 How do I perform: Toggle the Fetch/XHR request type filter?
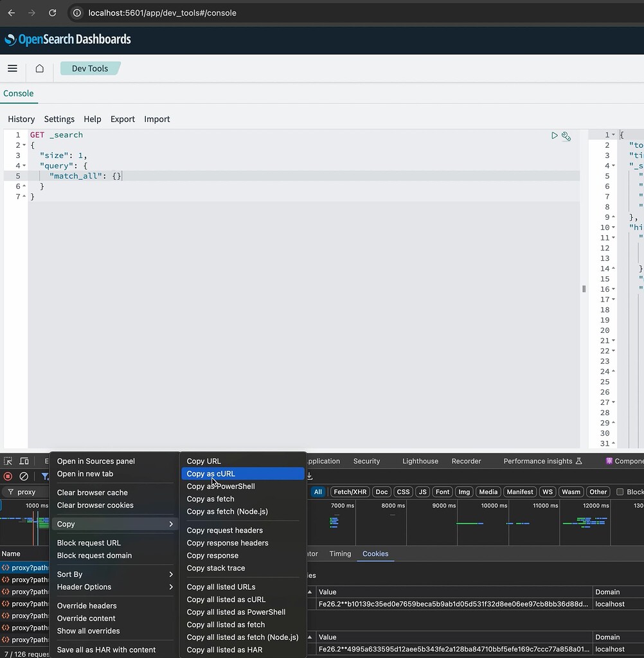point(350,492)
